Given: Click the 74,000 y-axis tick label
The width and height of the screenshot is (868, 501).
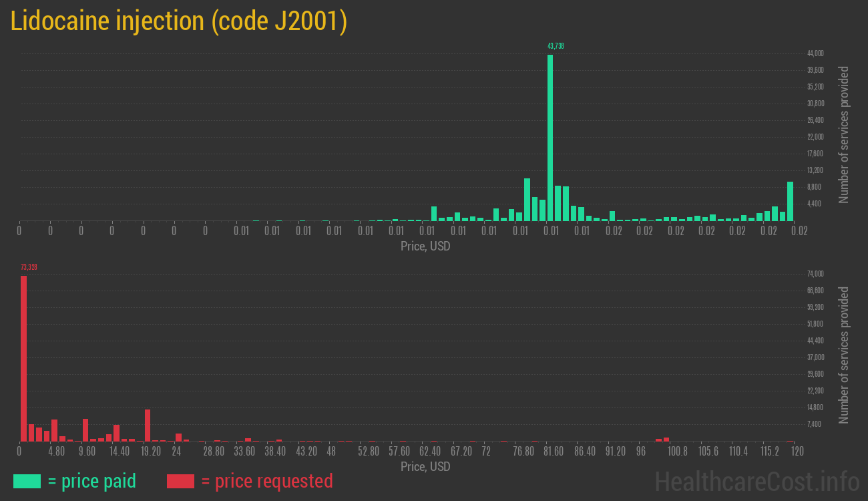Looking at the screenshot, I should pos(815,274).
